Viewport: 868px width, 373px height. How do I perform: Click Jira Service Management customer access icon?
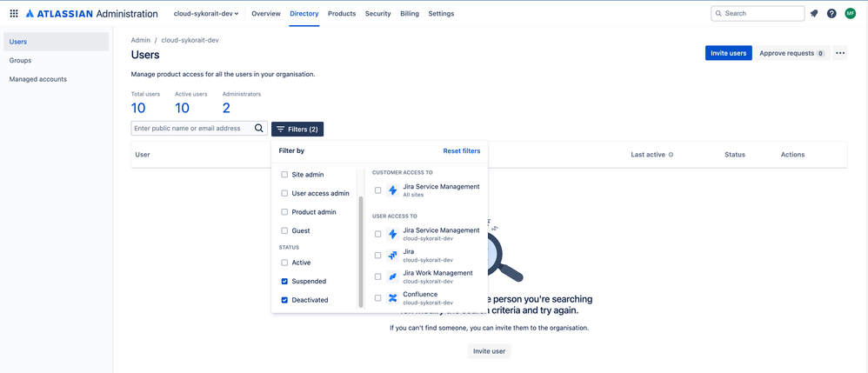[392, 190]
